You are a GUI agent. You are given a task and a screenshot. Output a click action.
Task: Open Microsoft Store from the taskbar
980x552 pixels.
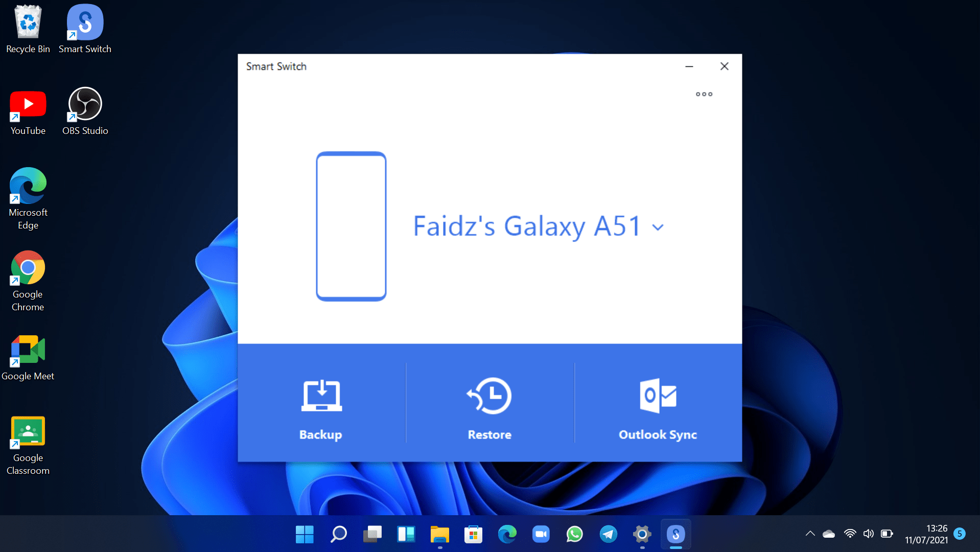click(x=473, y=535)
